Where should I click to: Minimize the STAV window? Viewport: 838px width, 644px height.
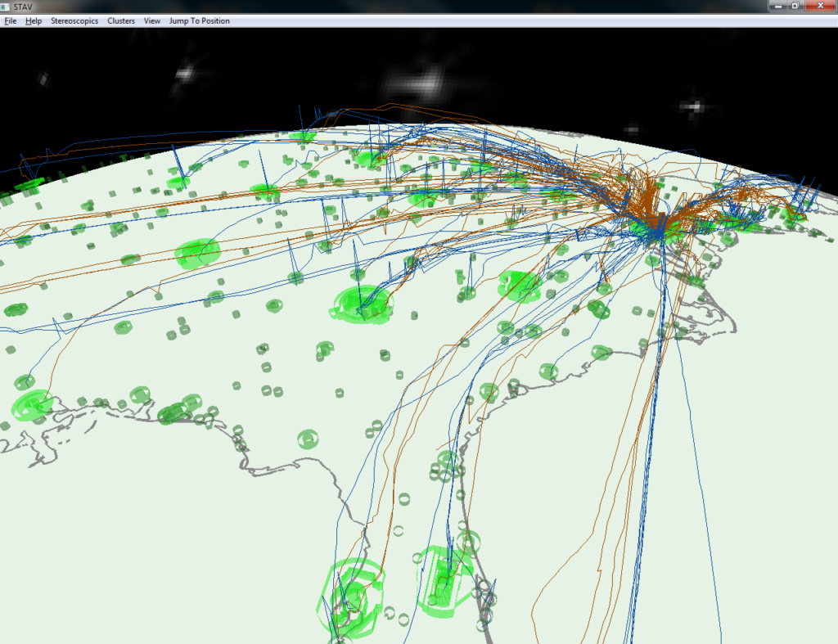point(778,6)
